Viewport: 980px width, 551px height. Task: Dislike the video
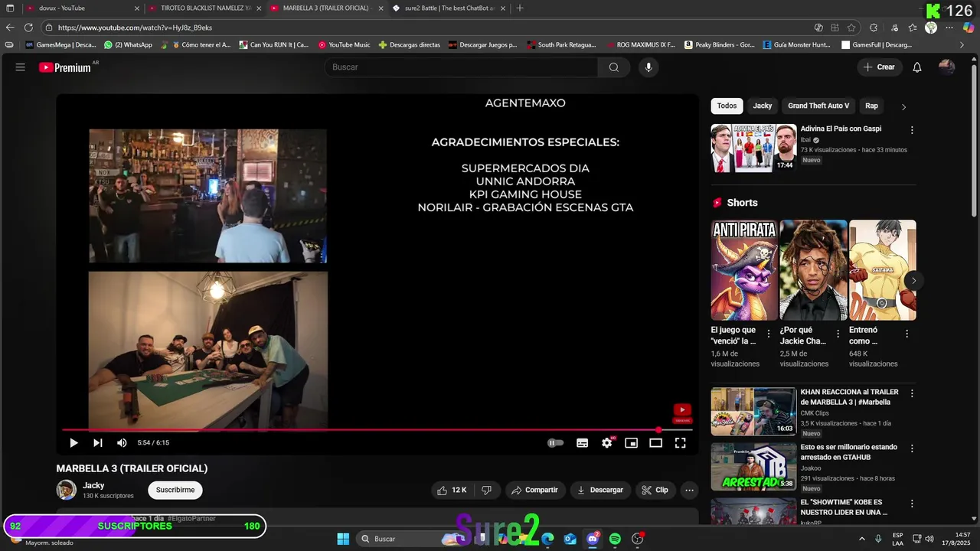point(486,490)
